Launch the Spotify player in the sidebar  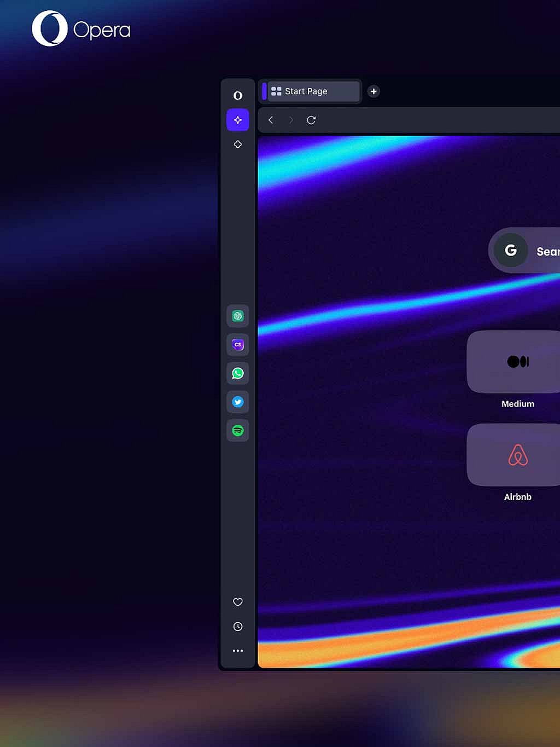click(x=238, y=431)
